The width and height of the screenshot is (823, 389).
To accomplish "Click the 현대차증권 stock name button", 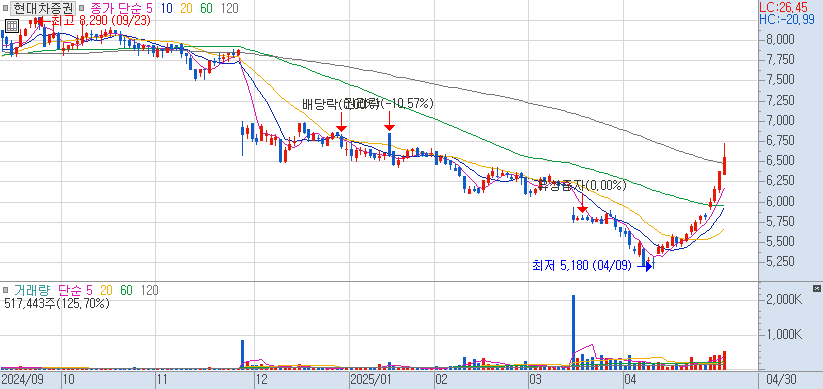I will click(43, 8).
